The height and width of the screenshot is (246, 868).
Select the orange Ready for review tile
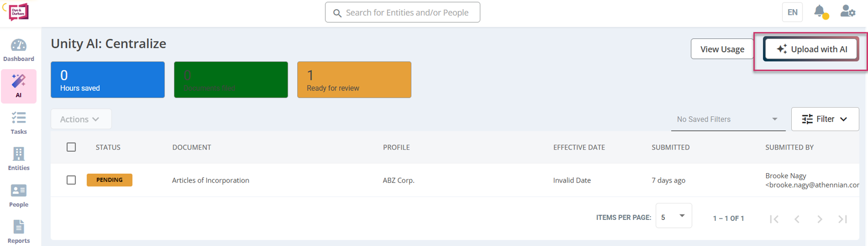[x=354, y=80]
